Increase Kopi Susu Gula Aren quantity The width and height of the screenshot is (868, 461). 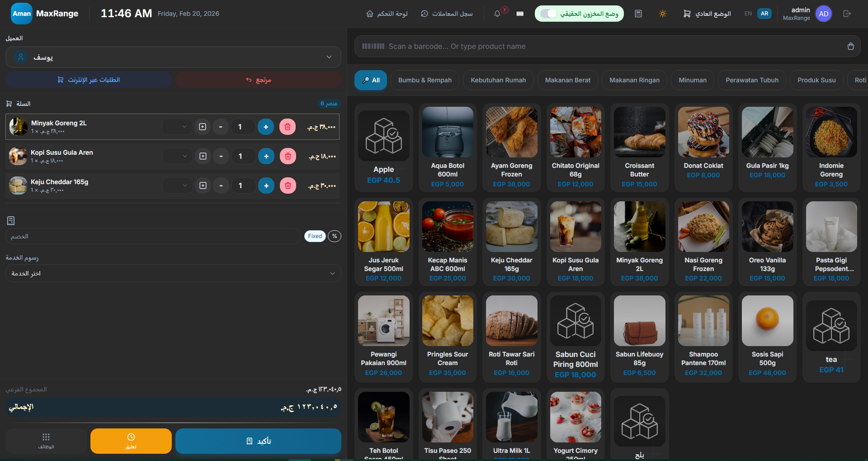pos(266,156)
